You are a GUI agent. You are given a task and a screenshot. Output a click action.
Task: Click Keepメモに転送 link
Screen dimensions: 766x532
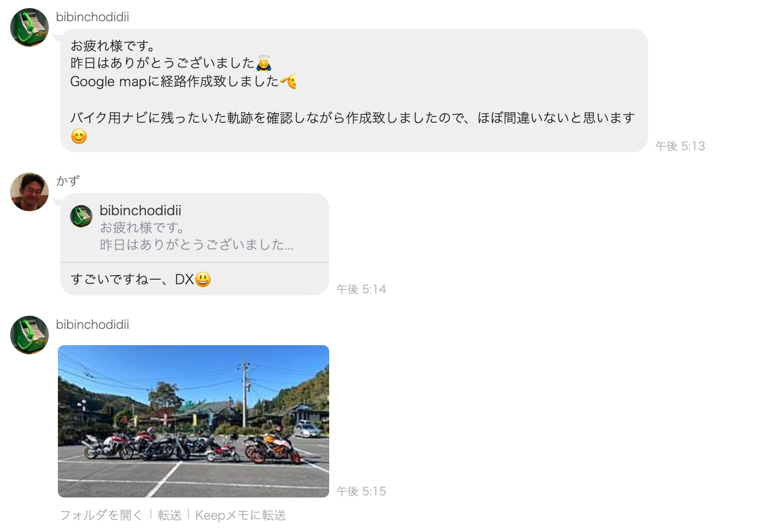241,515
